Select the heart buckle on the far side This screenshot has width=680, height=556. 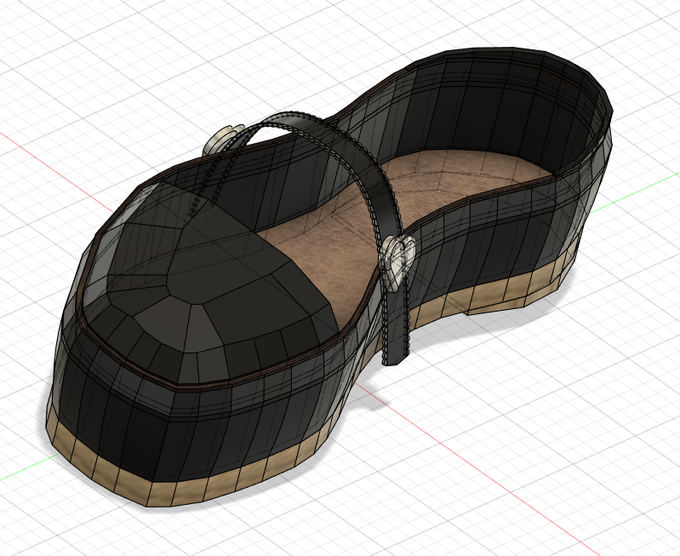point(223,140)
